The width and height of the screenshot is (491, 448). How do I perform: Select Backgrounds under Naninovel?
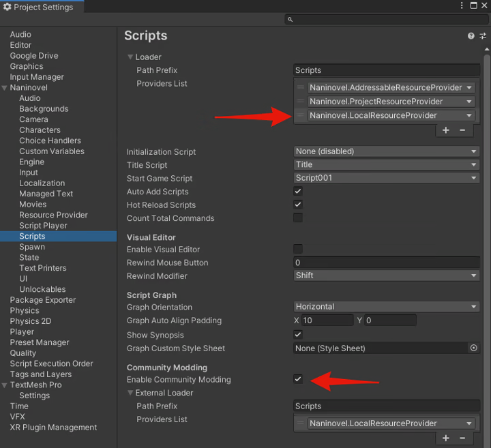coord(44,109)
